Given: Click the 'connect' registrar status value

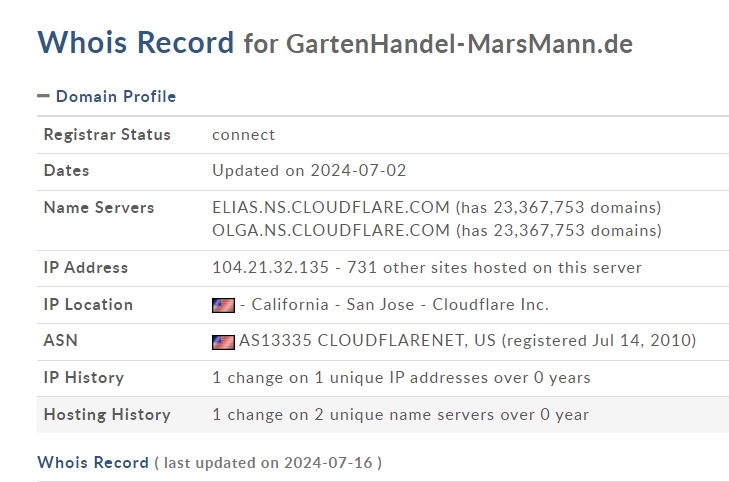Looking at the screenshot, I should point(244,135).
